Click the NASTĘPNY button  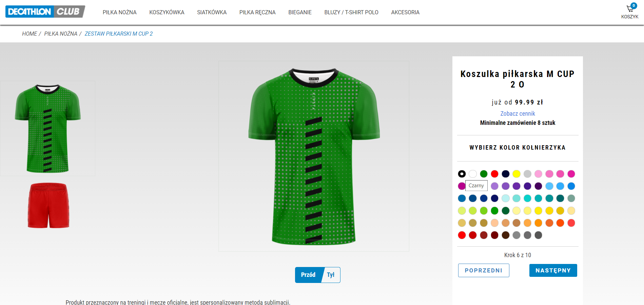point(553,270)
